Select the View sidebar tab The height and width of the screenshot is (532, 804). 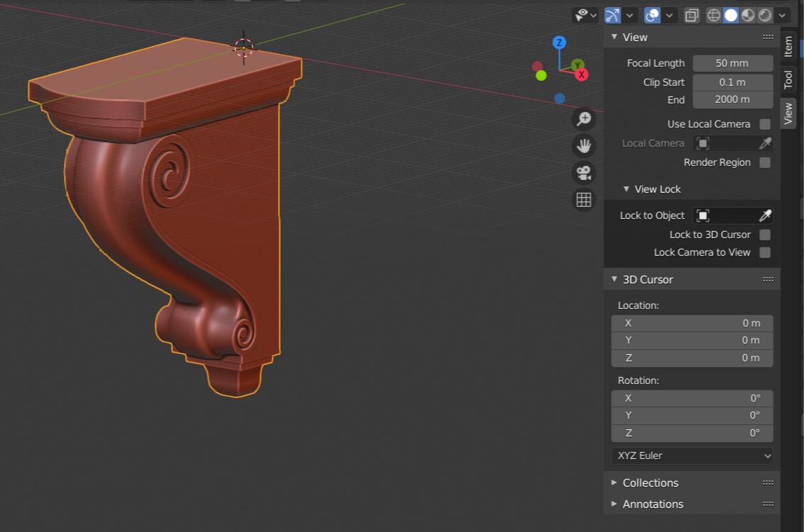[788, 113]
